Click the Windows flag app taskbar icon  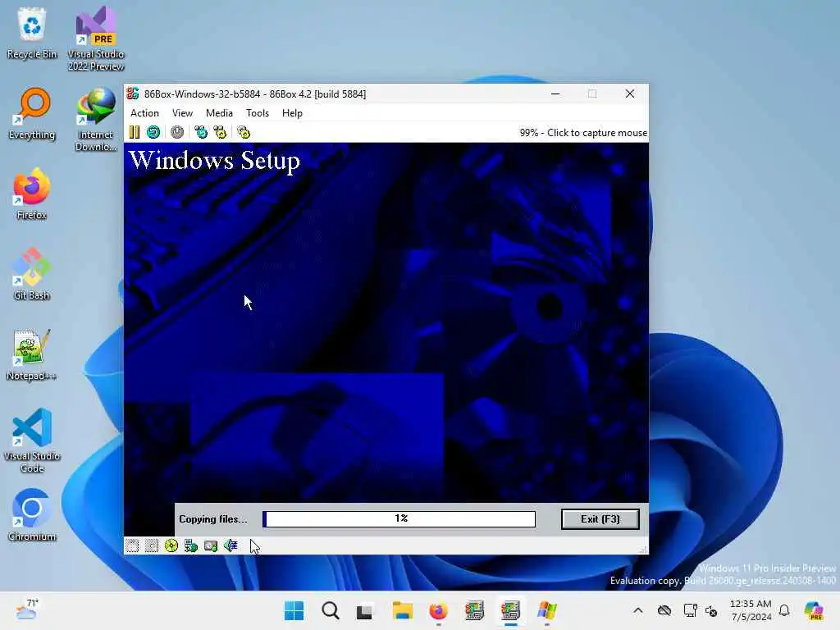tap(546, 610)
